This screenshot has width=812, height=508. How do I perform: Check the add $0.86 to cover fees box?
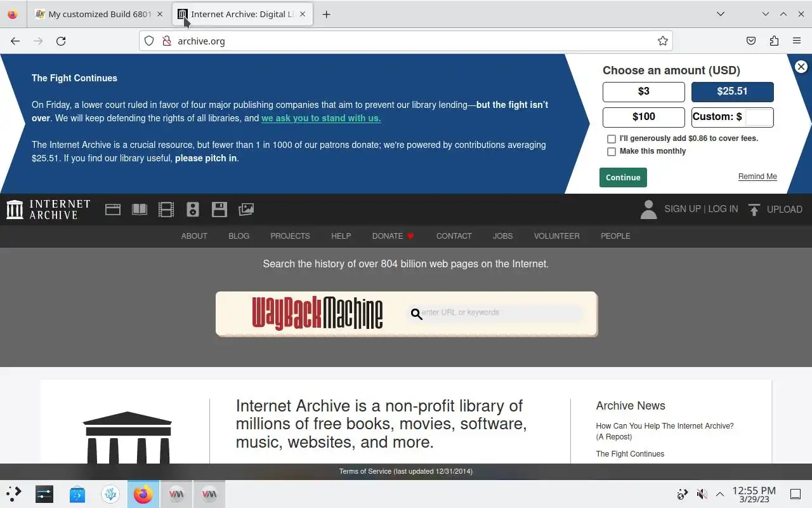(612, 138)
